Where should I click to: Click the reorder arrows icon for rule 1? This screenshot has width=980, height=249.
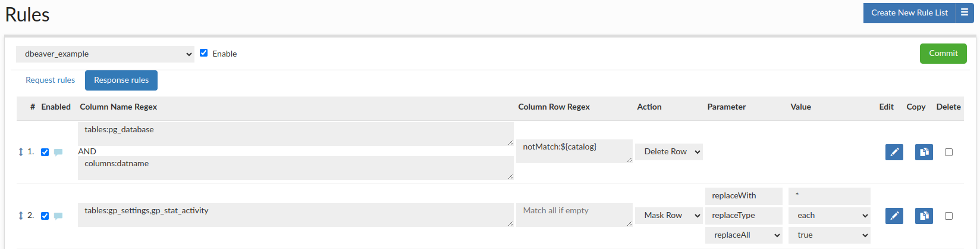(x=21, y=152)
